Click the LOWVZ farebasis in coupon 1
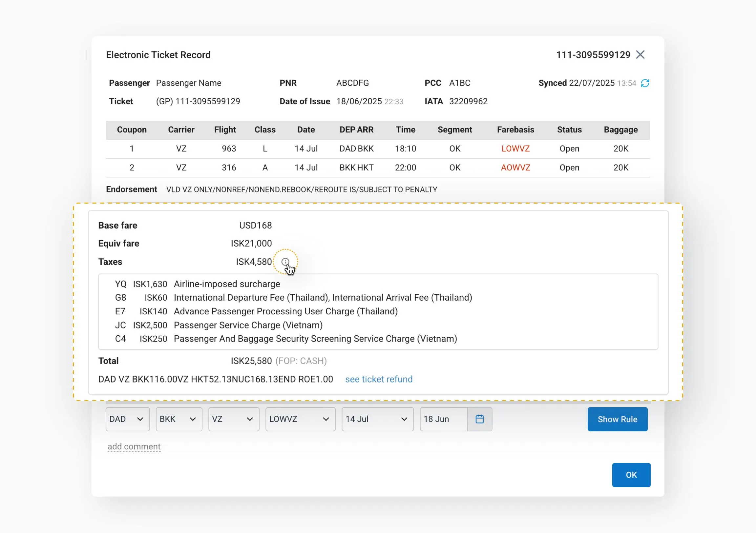 pyautogui.click(x=515, y=148)
